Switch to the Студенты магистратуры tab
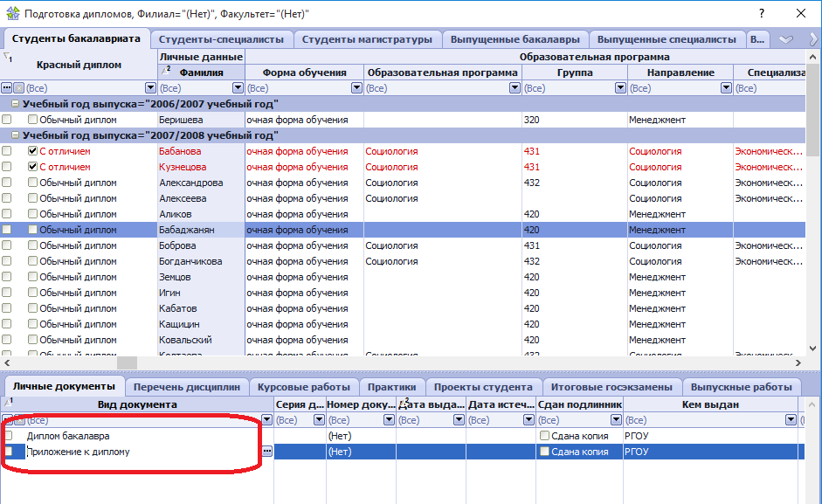 point(368,39)
